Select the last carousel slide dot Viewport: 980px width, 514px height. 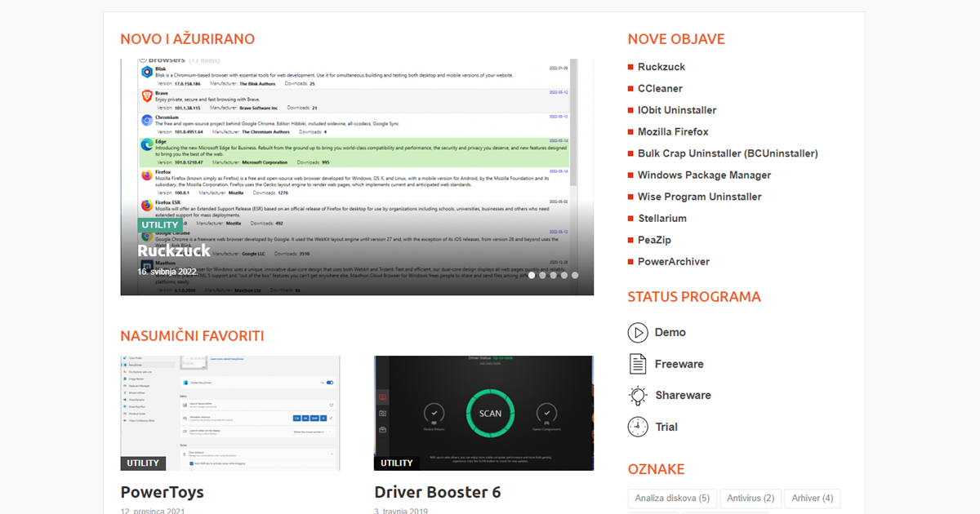click(575, 276)
